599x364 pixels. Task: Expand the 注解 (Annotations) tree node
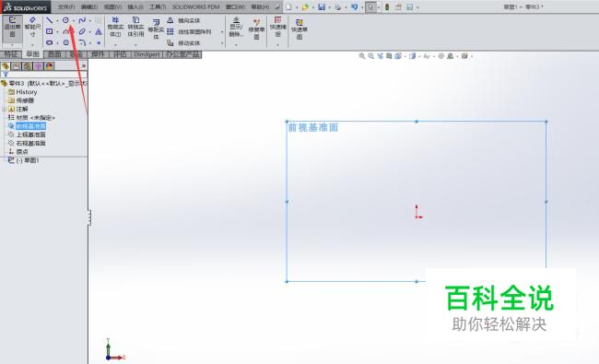tap(5, 110)
